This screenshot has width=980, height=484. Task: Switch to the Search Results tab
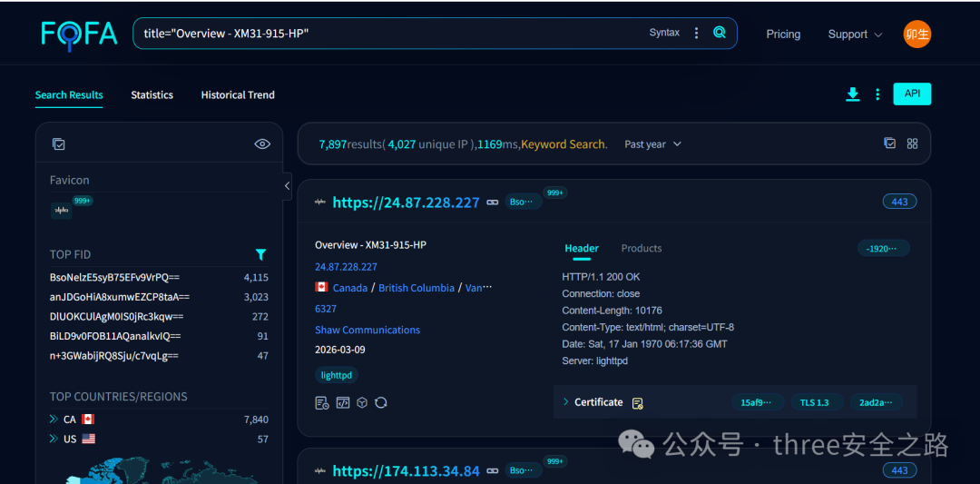[69, 95]
